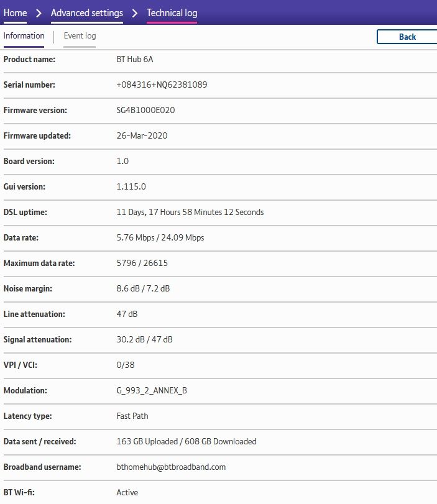Click the data sent / received value

186,441
